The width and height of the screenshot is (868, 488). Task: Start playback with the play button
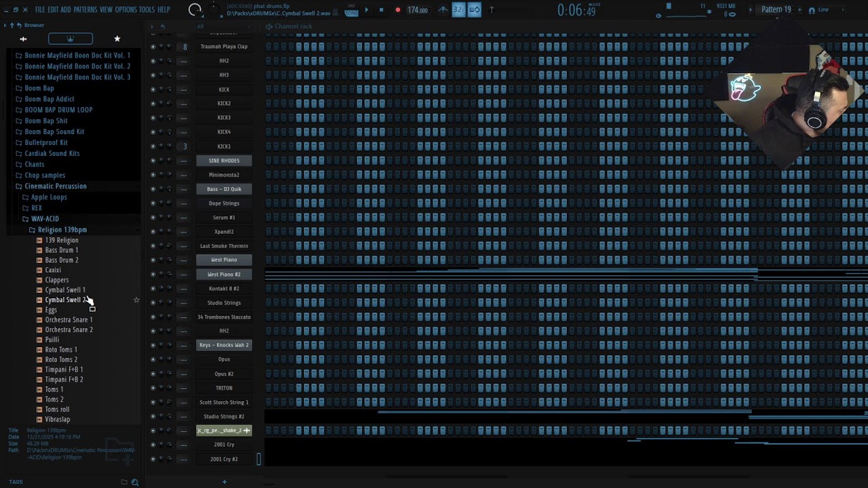[x=366, y=9]
